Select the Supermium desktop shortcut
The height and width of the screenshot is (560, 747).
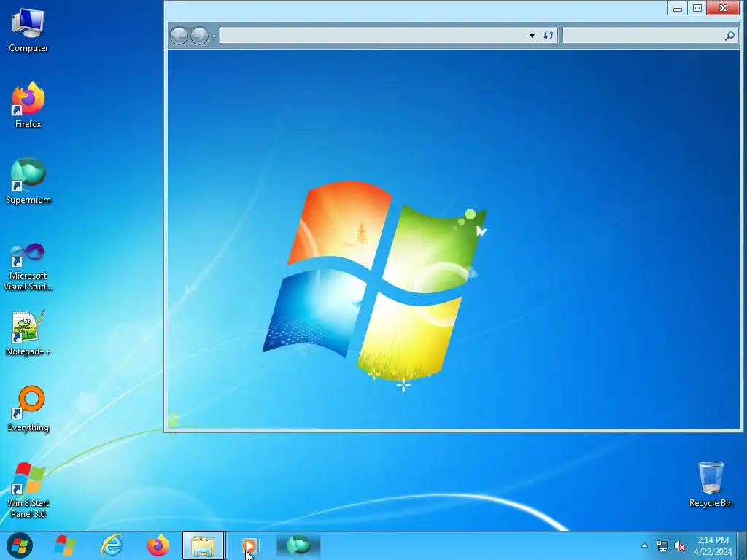pos(28,181)
